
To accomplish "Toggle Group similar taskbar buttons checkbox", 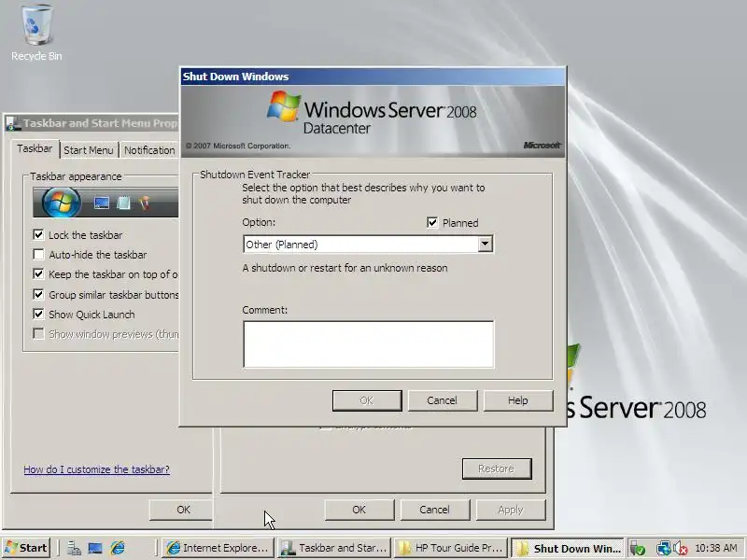I will tap(38, 294).
